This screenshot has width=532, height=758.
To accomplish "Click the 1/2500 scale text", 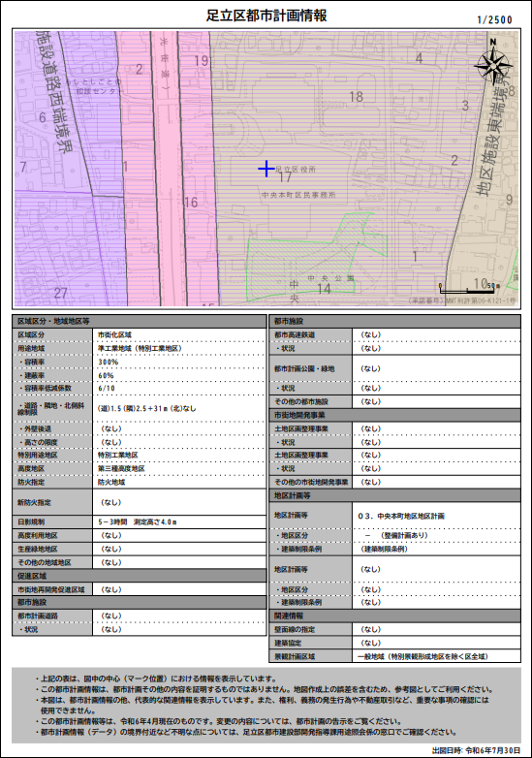I will click(494, 19).
